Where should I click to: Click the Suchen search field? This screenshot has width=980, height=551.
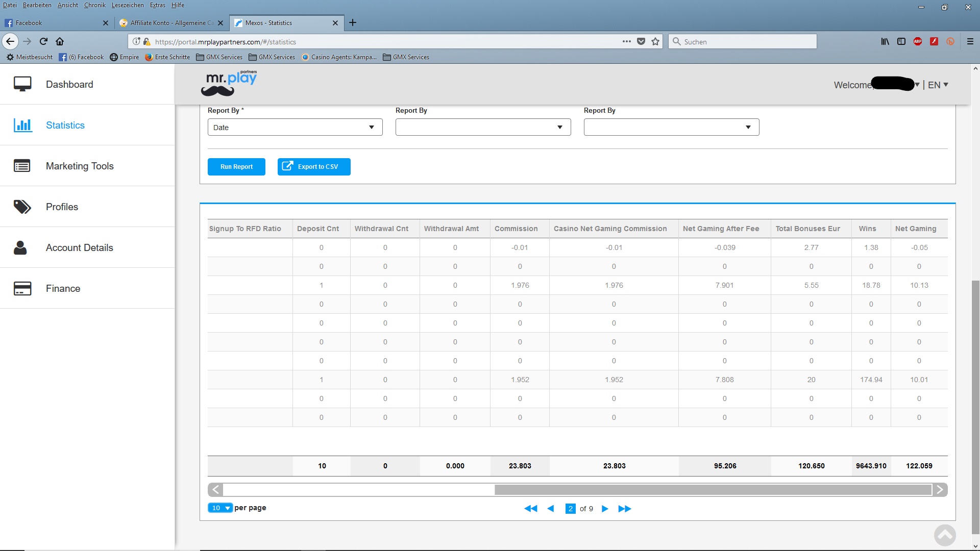743,42
